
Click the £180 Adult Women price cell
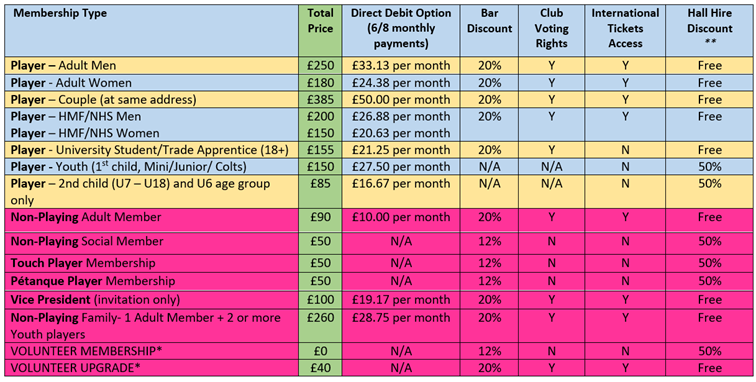pos(320,82)
